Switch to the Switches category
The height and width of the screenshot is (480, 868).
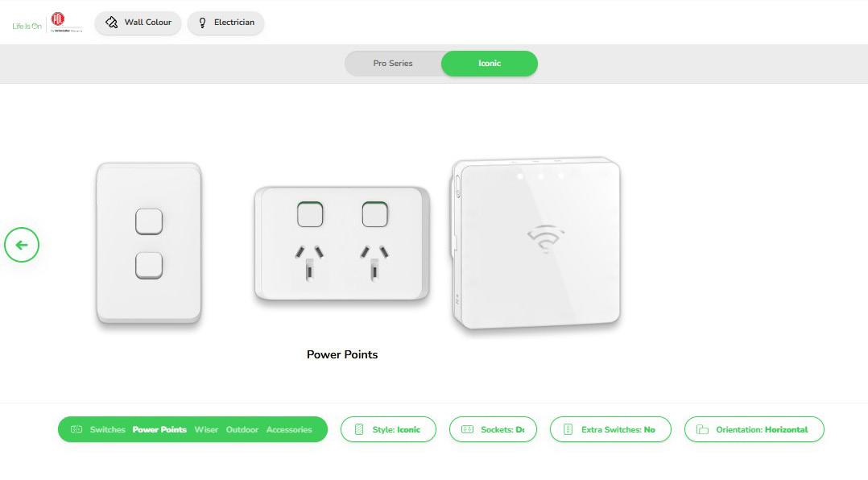(x=107, y=429)
